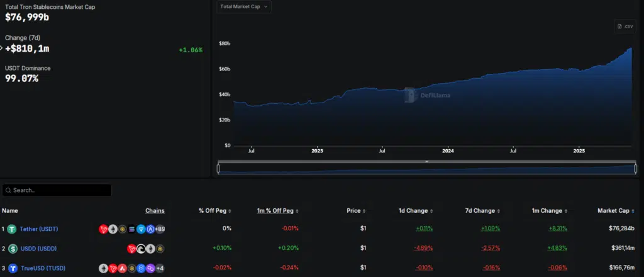Open the TrueUSD (TUSD) link
Screen dimensions: 644x277
click(x=42, y=268)
